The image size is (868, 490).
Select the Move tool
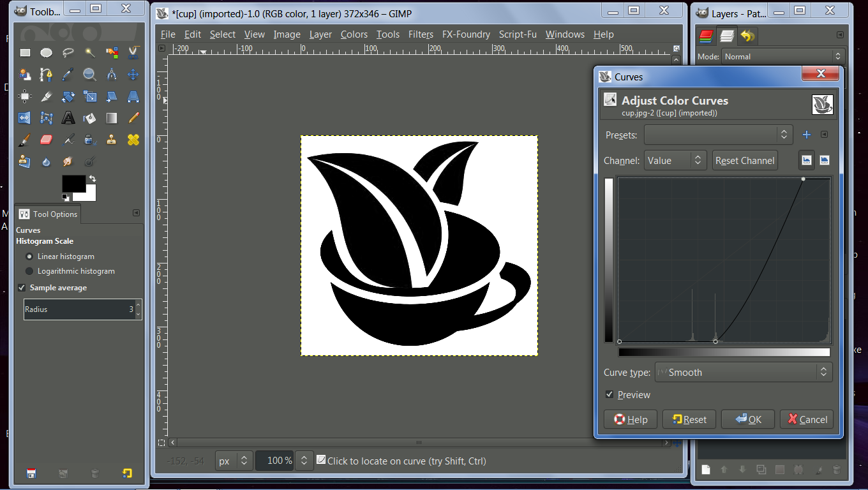coord(133,75)
